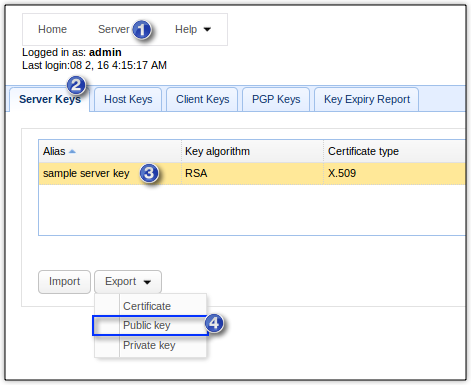Open the Server menu
The height and width of the screenshot is (385, 471).
pos(113,29)
